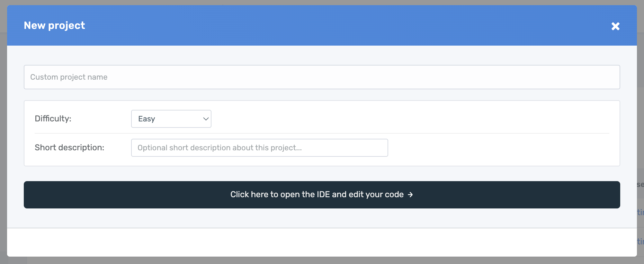The image size is (644, 264).
Task: Select the "Easy" text in the difficulty combo box
Action: tap(147, 119)
